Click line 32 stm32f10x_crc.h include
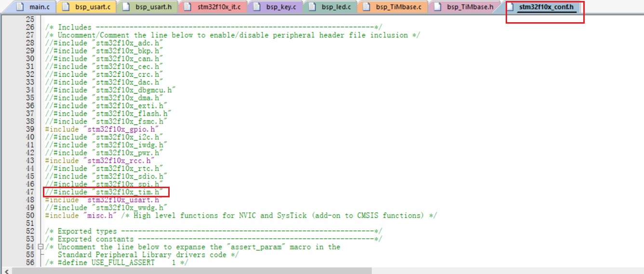Viewport: 644px width, 274px height. [104, 74]
